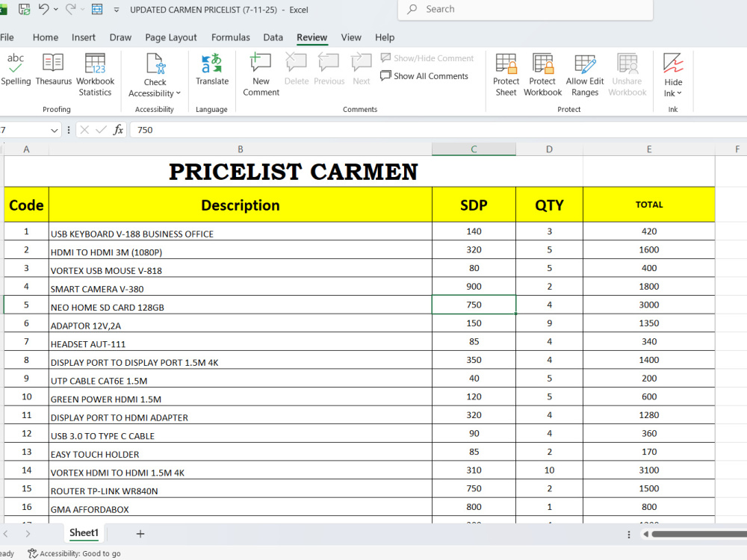
Task: Click Unshare Workbook
Action: (x=627, y=75)
